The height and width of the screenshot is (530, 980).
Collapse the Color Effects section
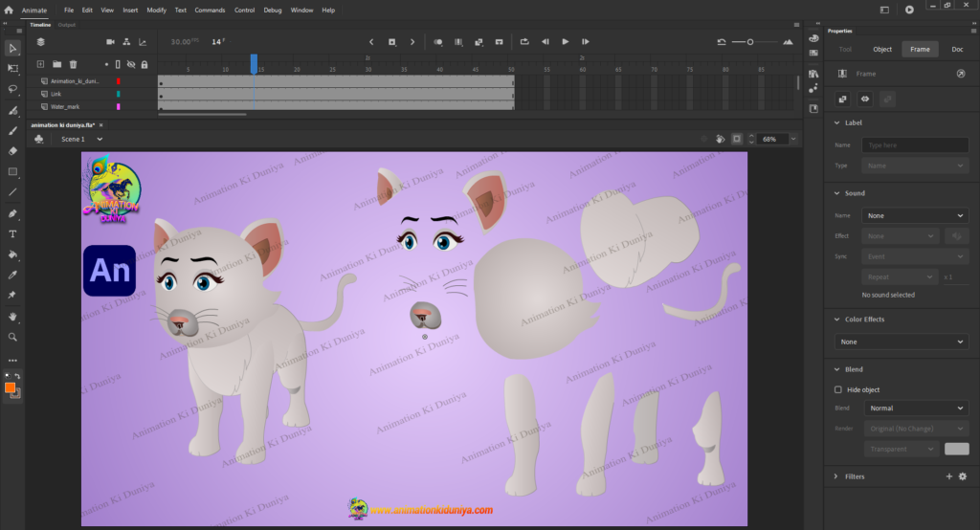pyautogui.click(x=836, y=320)
